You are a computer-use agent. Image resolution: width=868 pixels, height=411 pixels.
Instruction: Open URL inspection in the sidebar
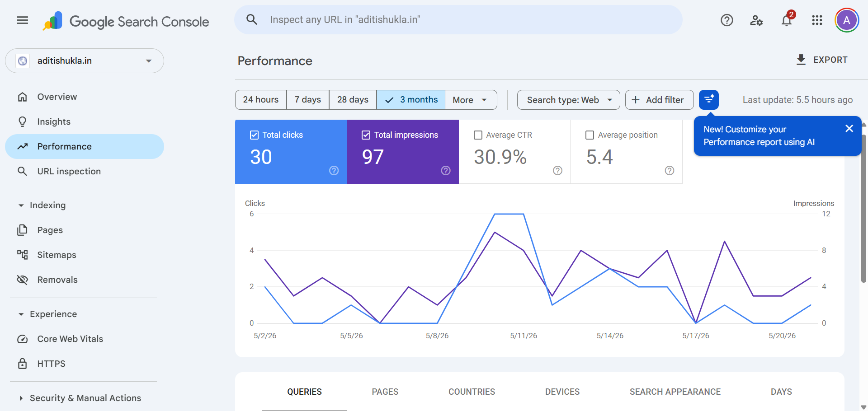(x=85, y=171)
